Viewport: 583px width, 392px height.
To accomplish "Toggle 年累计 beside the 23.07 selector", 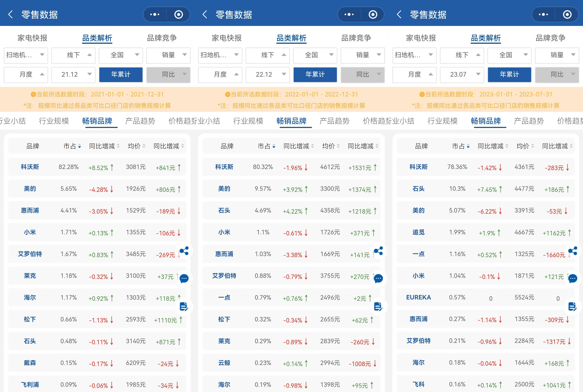I will [x=509, y=75].
